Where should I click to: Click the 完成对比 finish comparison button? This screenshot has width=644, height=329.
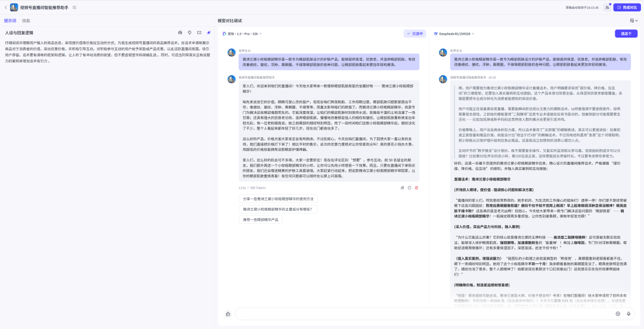[627, 7]
